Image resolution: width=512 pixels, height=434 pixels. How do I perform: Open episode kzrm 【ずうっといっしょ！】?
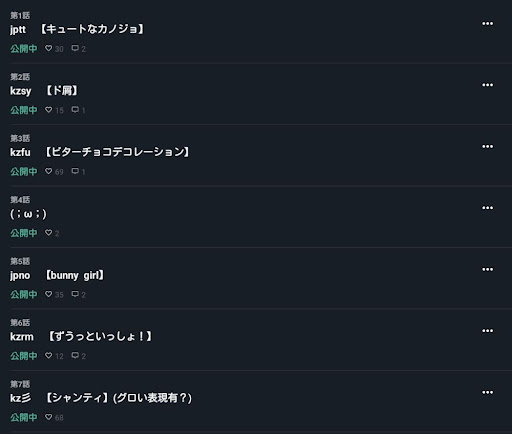pyautogui.click(x=81, y=337)
